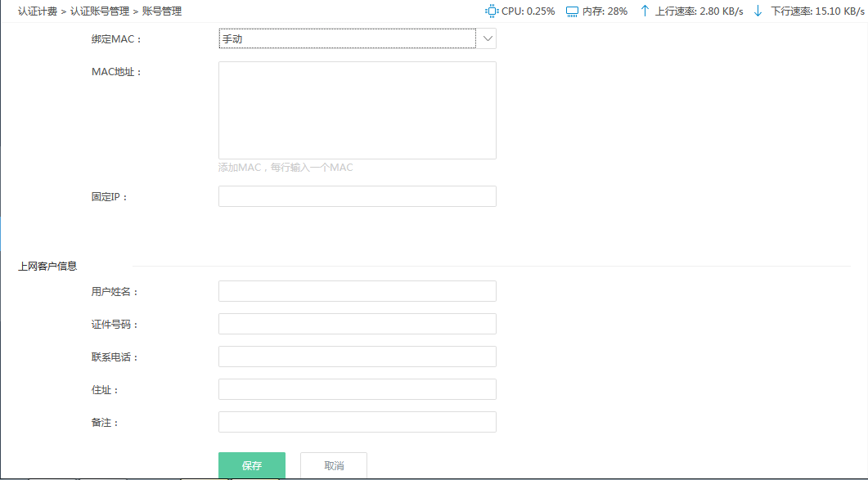Focus the 联系电话 input field

click(x=357, y=357)
